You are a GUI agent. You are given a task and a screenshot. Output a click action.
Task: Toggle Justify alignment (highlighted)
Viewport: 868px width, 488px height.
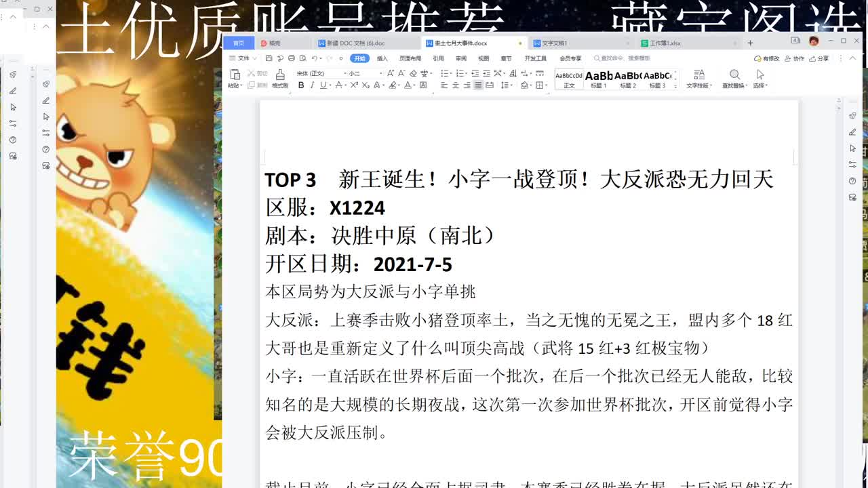pyautogui.click(x=478, y=85)
